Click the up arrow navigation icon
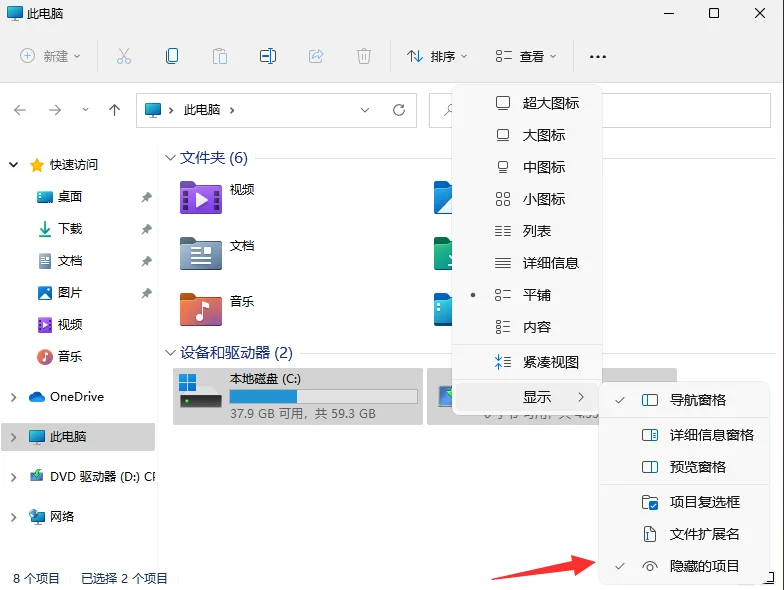This screenshot has height=590, width=784. (114, 110)
